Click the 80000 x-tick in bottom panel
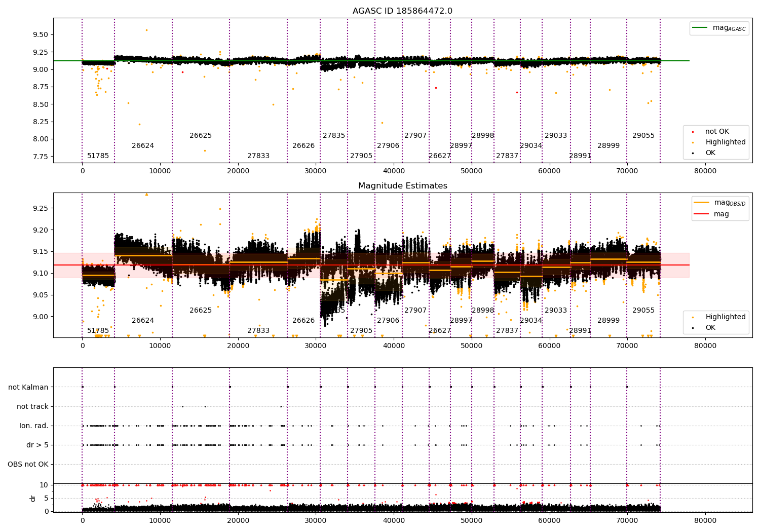760x532 pixels. (705, 521)
